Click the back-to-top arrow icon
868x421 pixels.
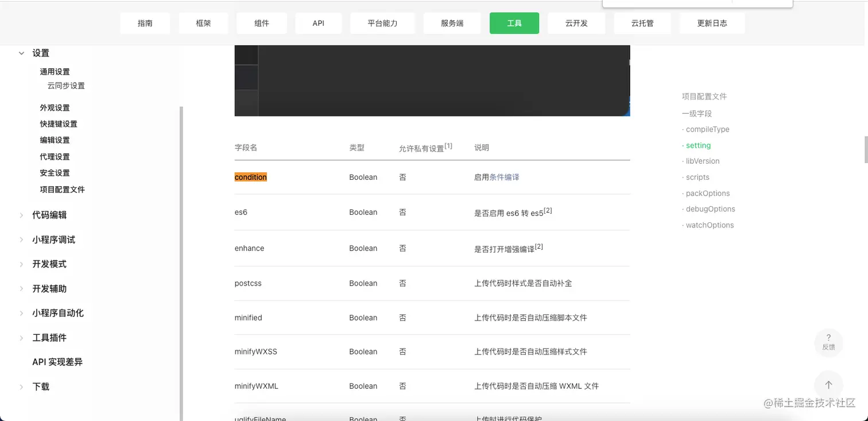click(828, 385)
